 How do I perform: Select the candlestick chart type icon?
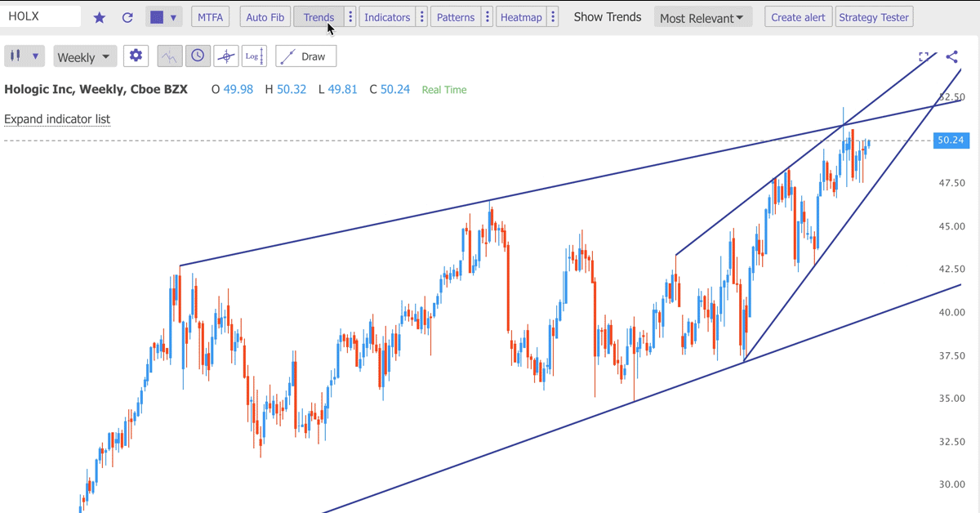18,56
